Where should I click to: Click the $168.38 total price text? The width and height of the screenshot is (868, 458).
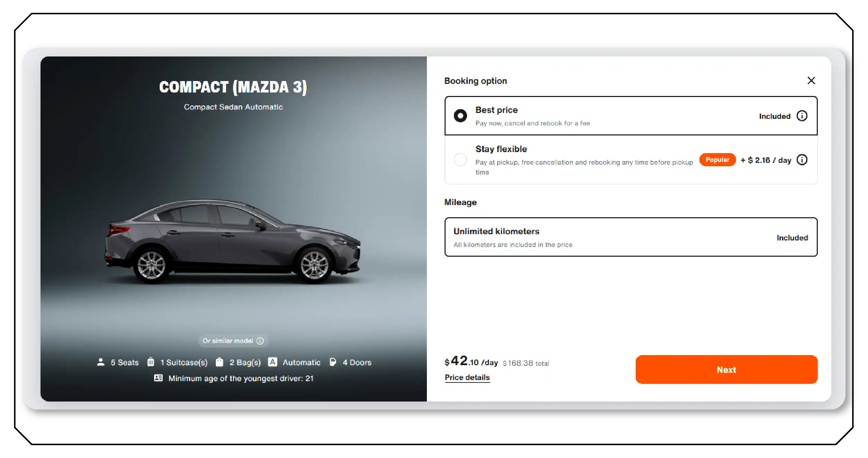tap(525, 363)
